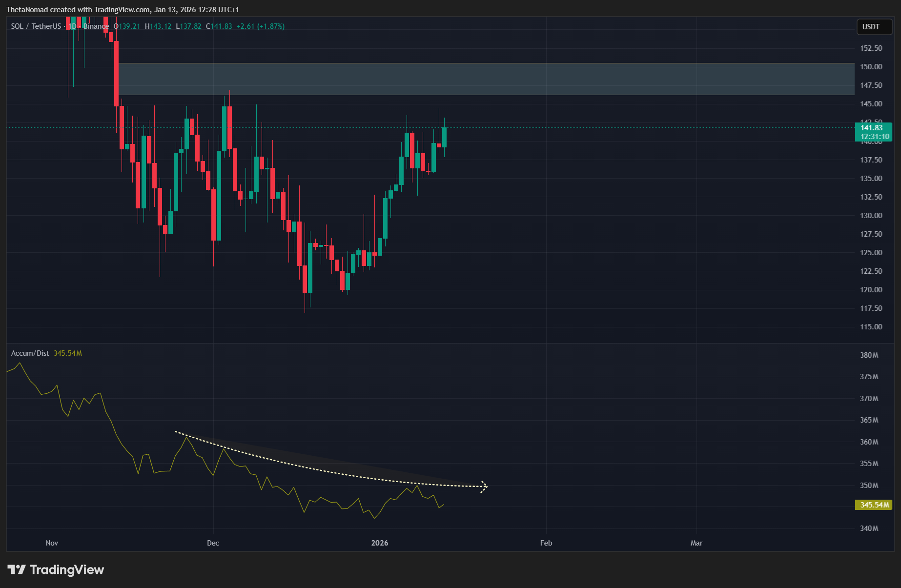Click the USDT currency button
The height and width of the screenshot is (588, 901).
click(x=874, y=27)
